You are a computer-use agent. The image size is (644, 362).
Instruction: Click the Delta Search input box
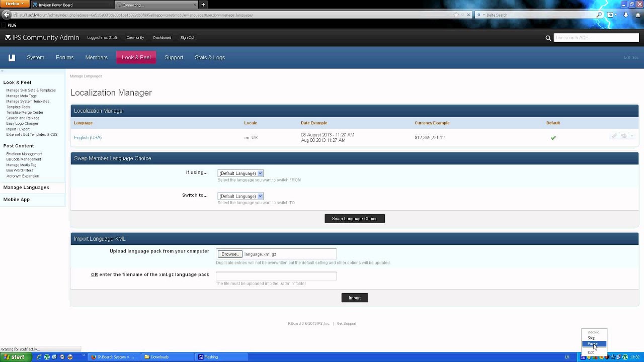pos(540,15)
